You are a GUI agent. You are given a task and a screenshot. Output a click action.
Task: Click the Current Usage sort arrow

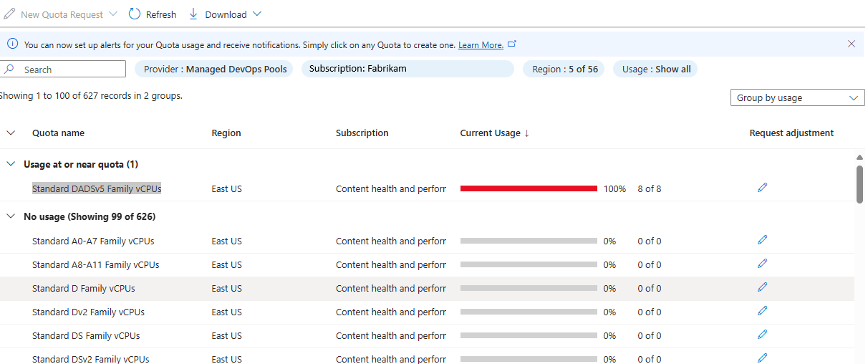tap(527, 133)
